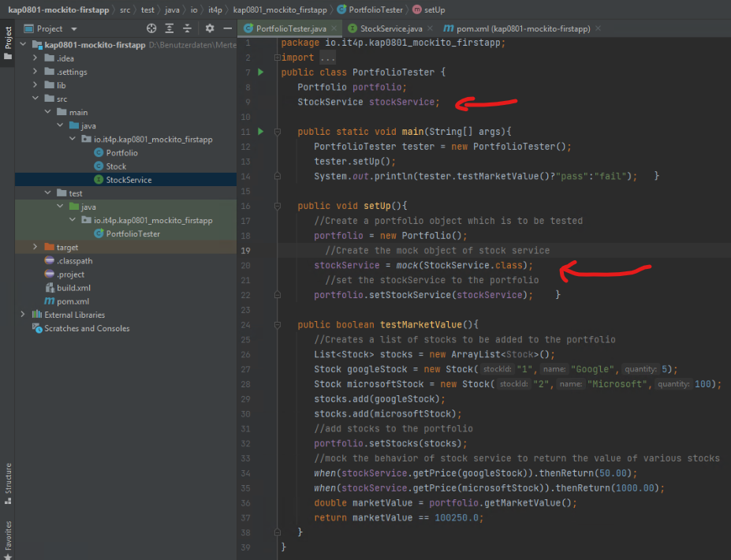731x560 pixels.
Task: Run PortfolioTester class via gutter arrow on line 7
Action: tap(260, 73)
